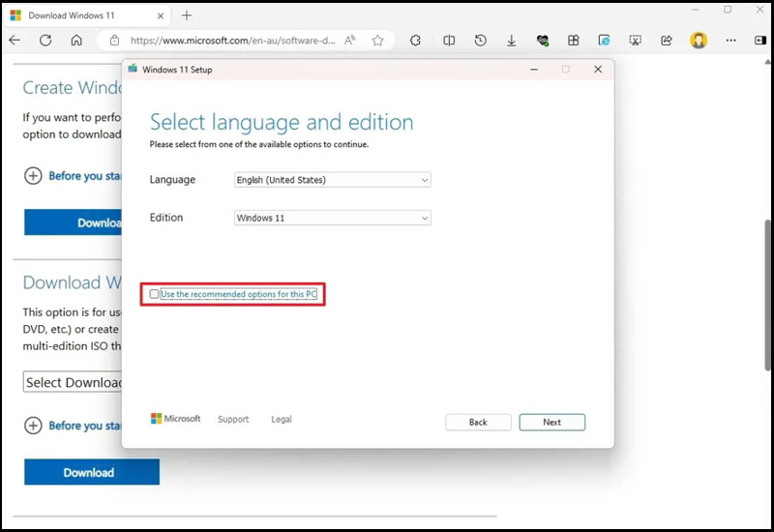Image resolution: width=774 pixels, height=532 pixels.
Task: Close the Windows 11 Setup dialog
Action: click(x=598, y=70)
